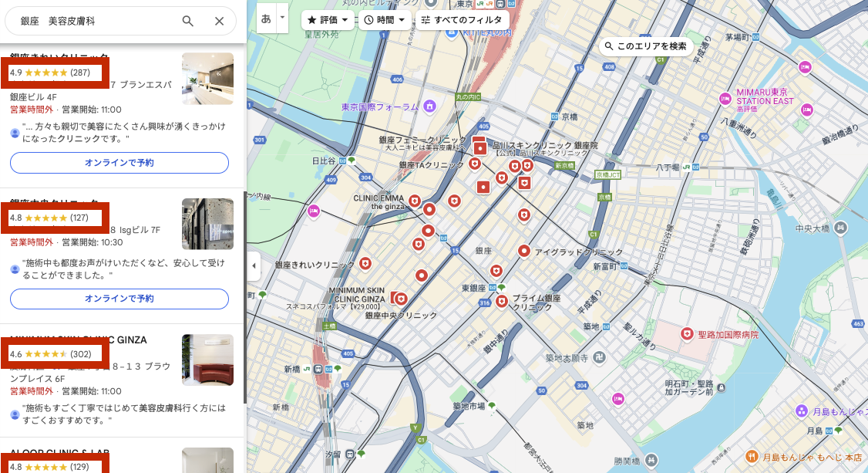
Task: Open the 時間 hours filter dropdown
Action: (385, 20)
